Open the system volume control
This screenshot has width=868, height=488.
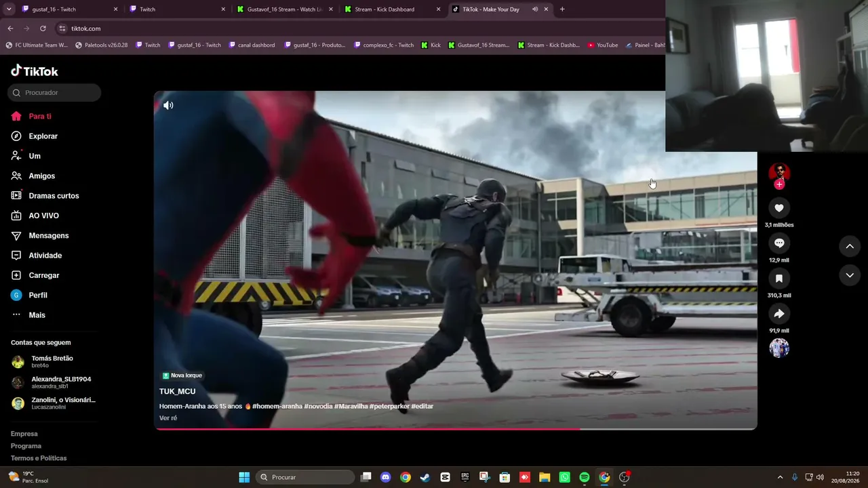[820, 477]
